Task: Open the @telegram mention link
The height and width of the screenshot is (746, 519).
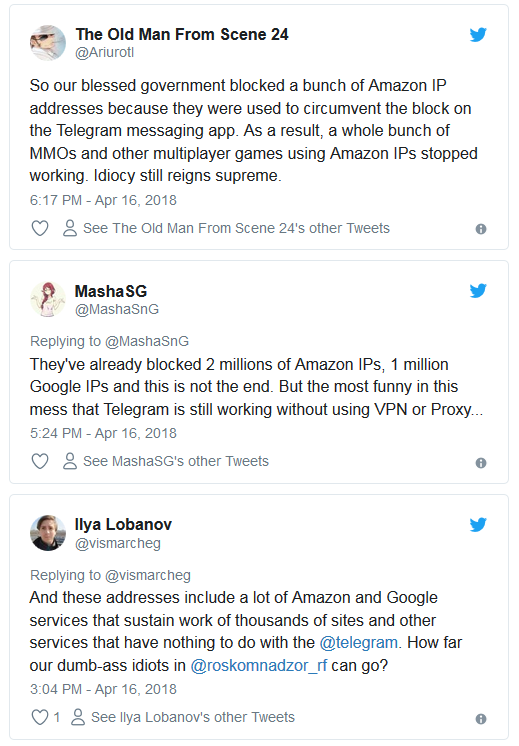Action: [359, 643]
